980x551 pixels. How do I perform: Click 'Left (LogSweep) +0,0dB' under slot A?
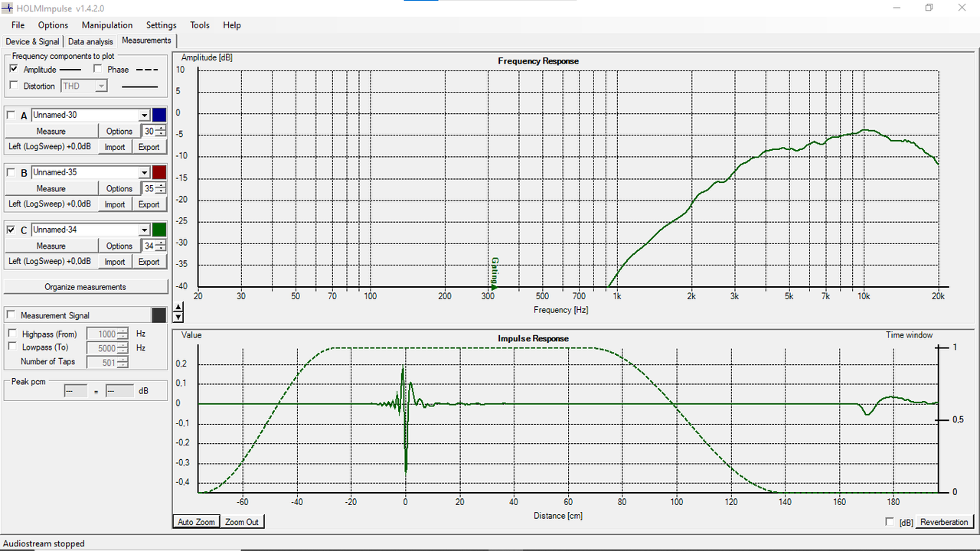50,147
